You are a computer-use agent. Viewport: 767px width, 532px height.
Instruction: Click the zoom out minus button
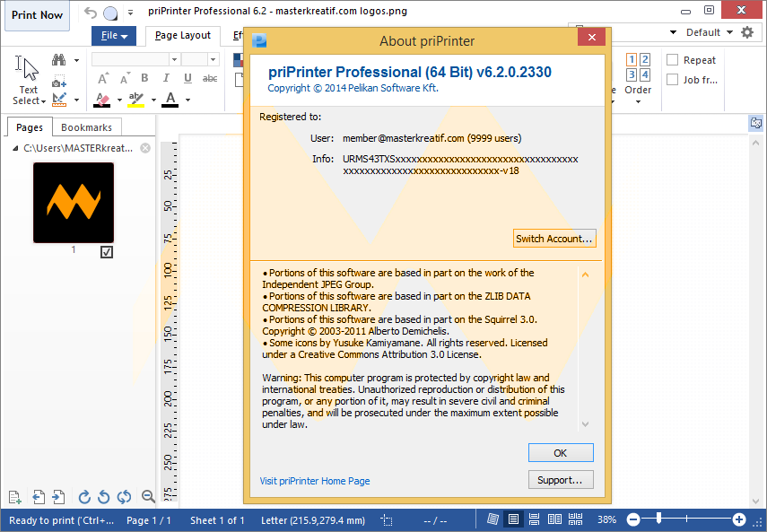[x=633, y=519]
